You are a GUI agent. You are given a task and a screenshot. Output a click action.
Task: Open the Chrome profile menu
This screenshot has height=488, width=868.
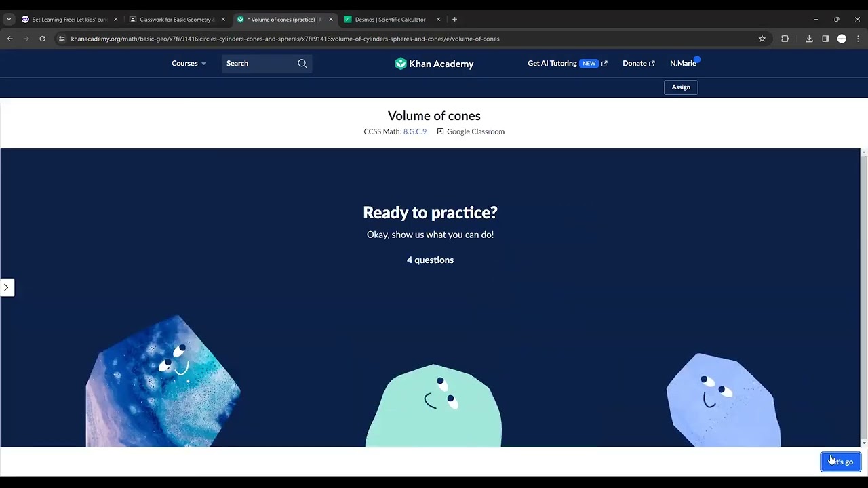point(842,39)
